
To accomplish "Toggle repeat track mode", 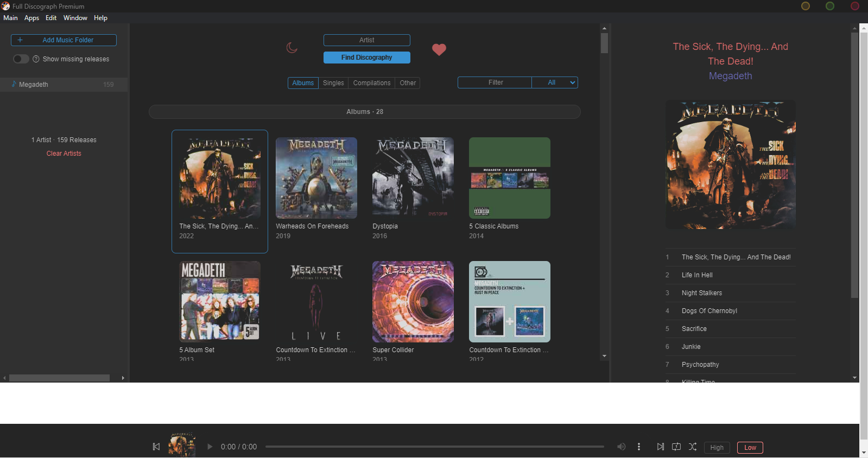I will point(676,447).
